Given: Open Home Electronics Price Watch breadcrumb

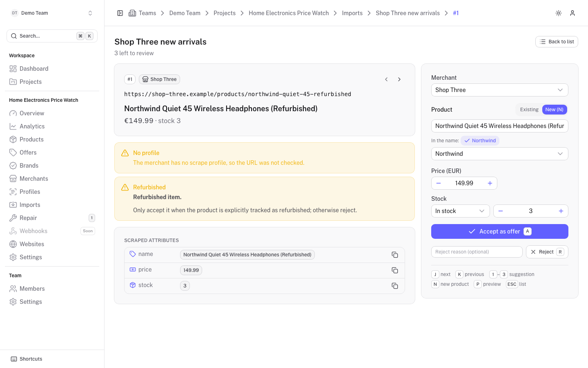Looking at the screenshot, I should tap(289, 13).
